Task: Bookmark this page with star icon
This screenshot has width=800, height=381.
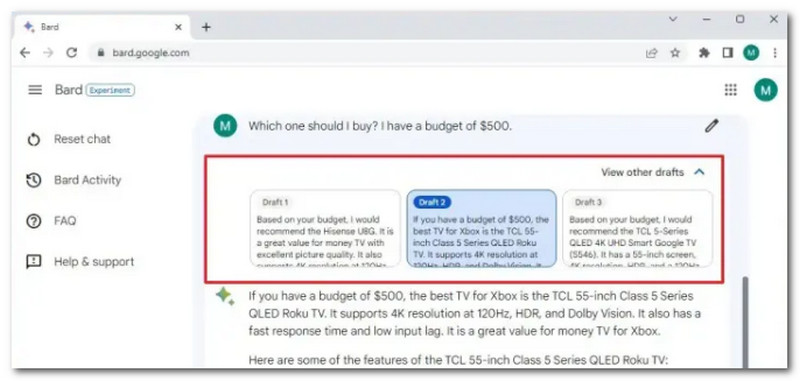Action: tap(675, 53)
